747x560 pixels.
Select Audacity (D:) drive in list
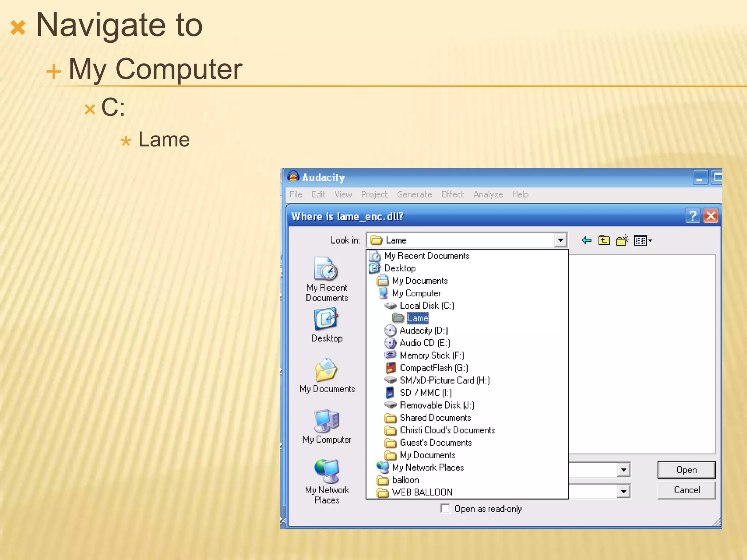[423, 330]
